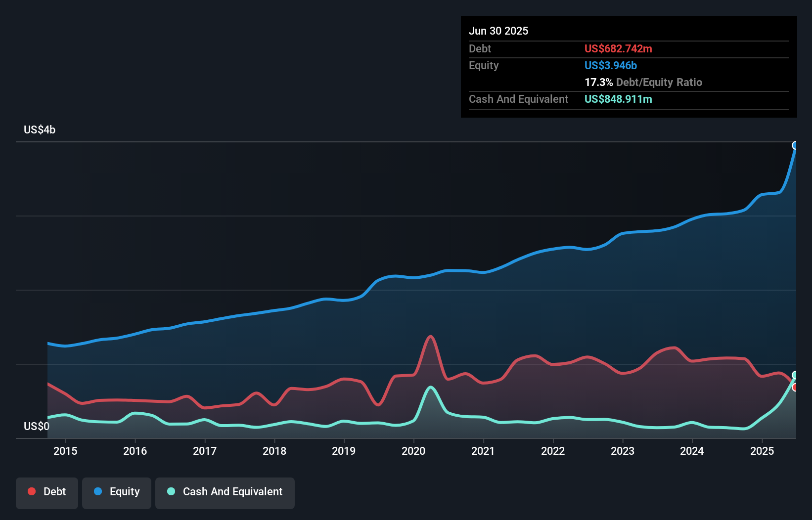Toggle the Debt series visibility
Screen dimensions: 812x520
[47, 492]
